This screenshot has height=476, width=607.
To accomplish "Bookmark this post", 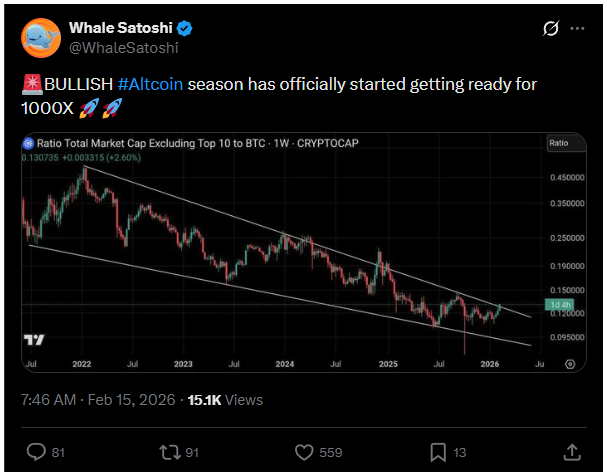I will click(438, 452).
